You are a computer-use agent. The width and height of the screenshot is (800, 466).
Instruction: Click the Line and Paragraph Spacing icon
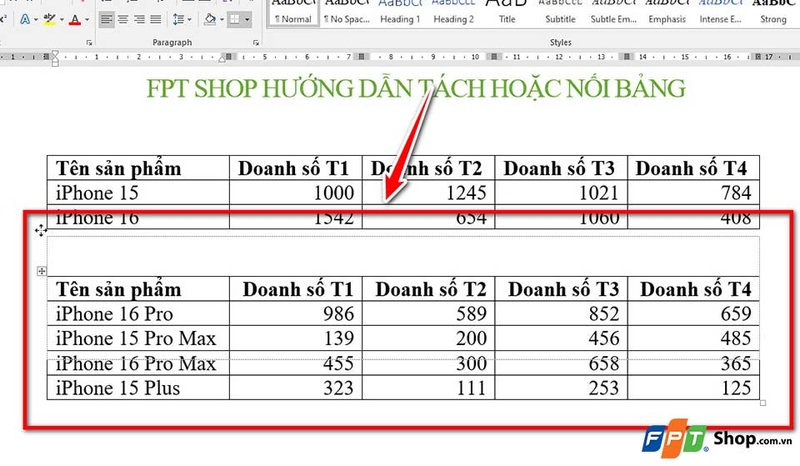(178, 19)
